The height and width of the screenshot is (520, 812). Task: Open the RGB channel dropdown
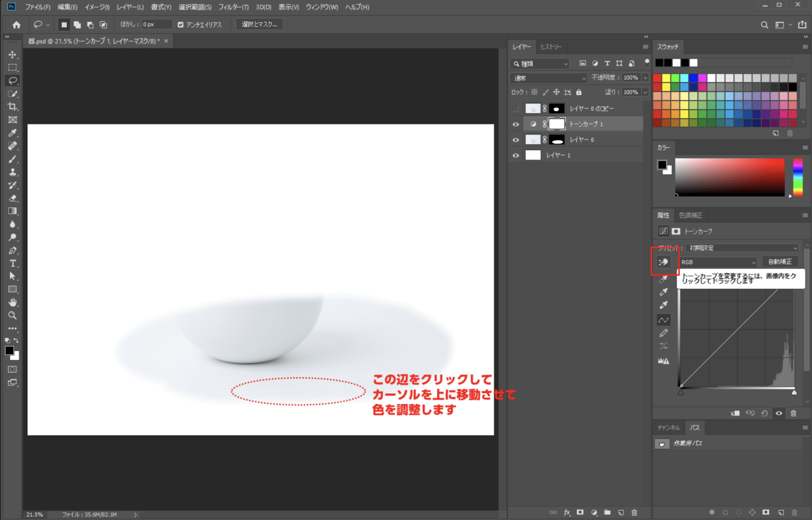coord(718,262)
